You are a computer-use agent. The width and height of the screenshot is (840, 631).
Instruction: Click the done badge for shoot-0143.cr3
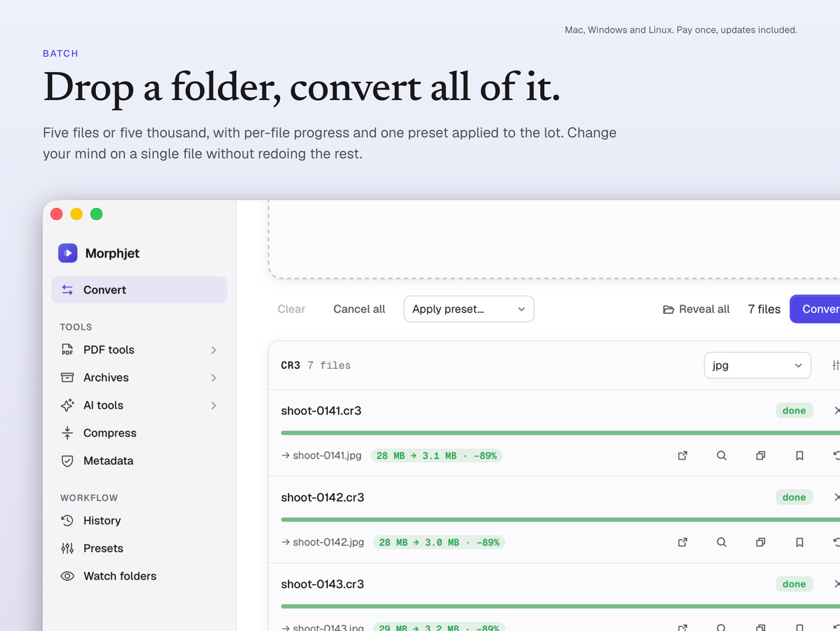click(794, 584)
